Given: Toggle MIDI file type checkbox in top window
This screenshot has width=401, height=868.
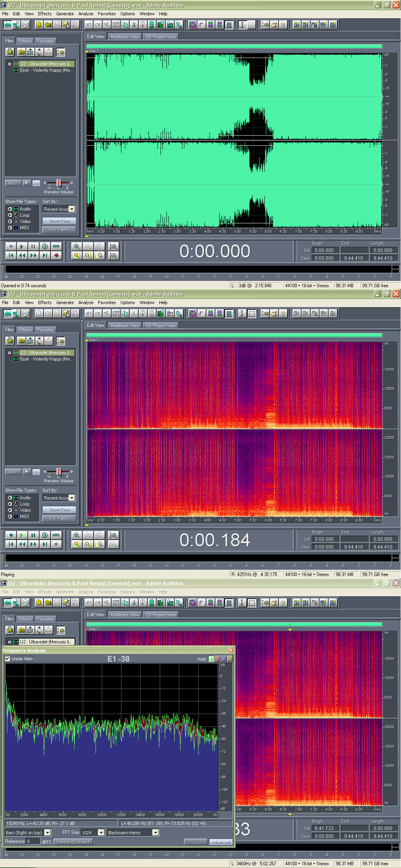Looking at the screenshot, I should coord(10,228).
